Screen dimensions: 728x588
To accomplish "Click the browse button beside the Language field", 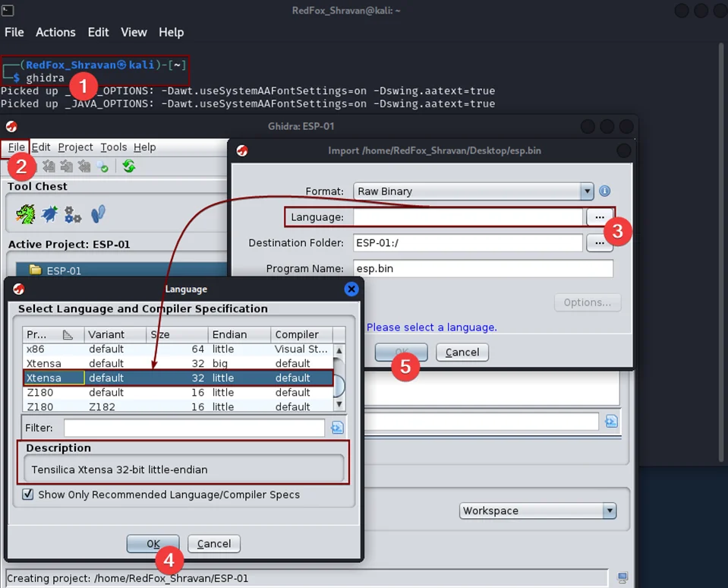I will coord(600,217).
